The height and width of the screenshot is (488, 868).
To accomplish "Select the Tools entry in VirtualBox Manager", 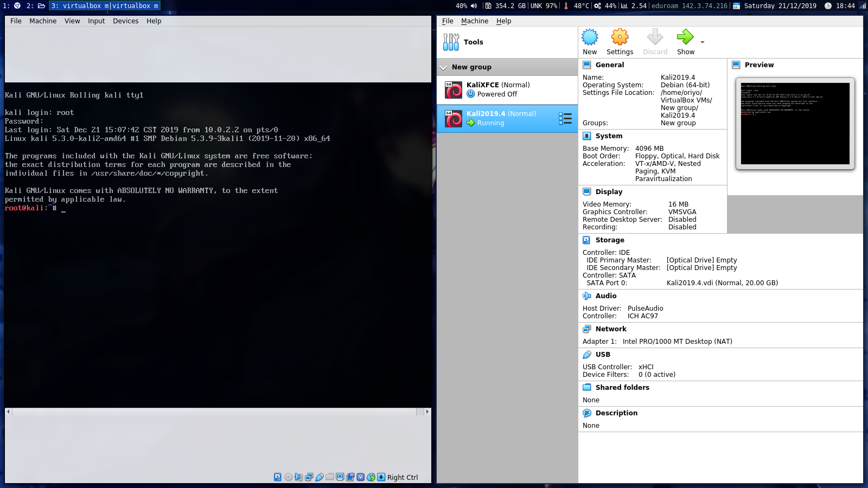I will coord(507,42).
